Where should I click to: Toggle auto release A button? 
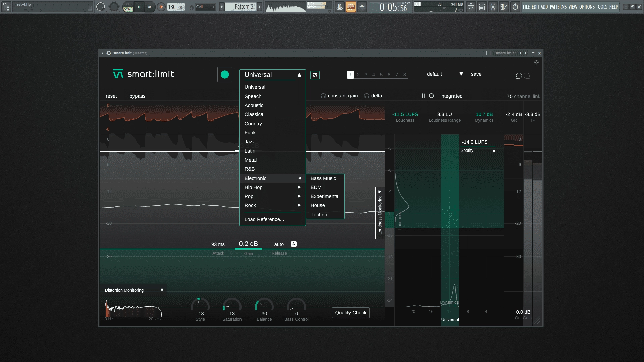pyautogui.click(x=294, y=244)
